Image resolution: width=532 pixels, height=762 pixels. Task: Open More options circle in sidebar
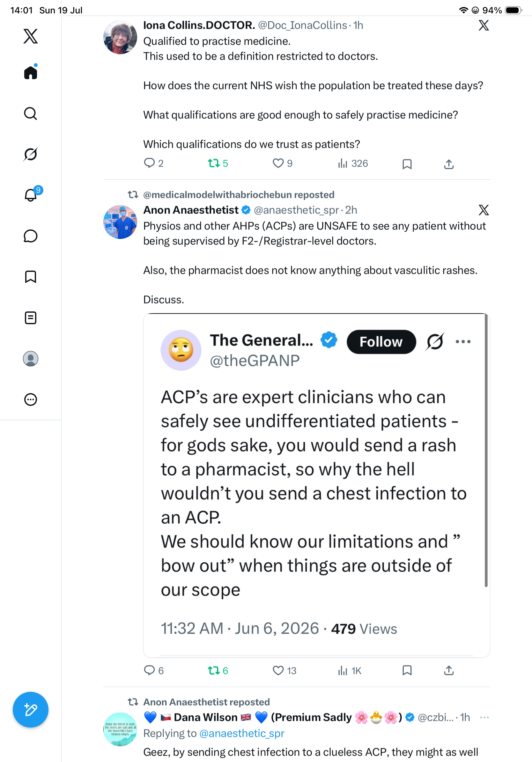tap(31, 400)
